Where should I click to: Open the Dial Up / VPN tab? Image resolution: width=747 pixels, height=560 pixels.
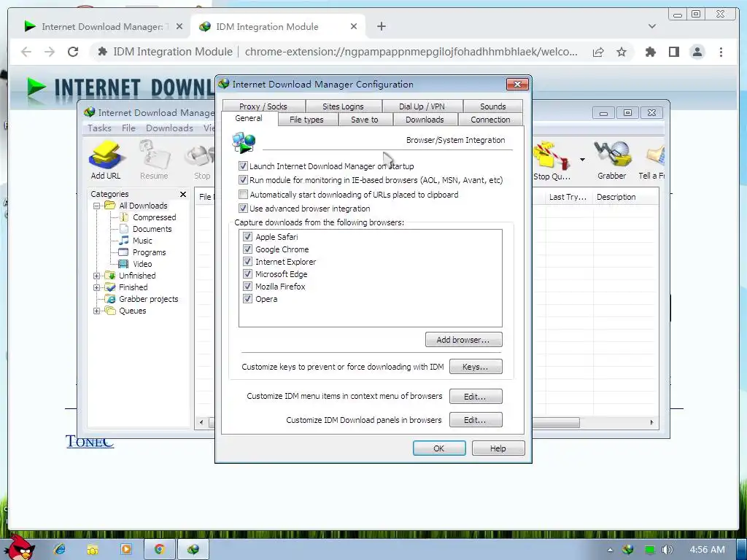coord(422,106)
